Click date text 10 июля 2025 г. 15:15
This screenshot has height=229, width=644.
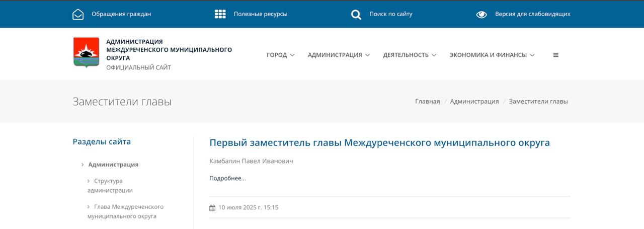(x=248, y=207)
